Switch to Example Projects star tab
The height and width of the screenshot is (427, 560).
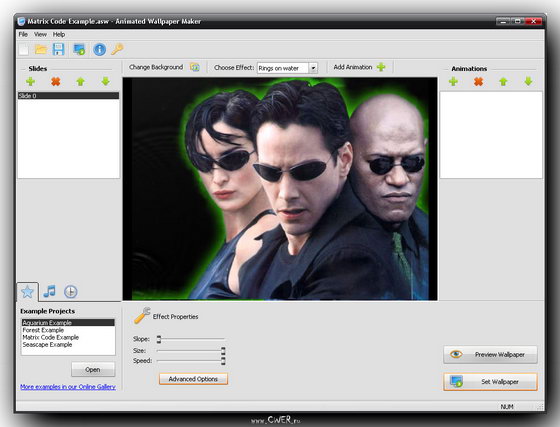pos(28,292)
